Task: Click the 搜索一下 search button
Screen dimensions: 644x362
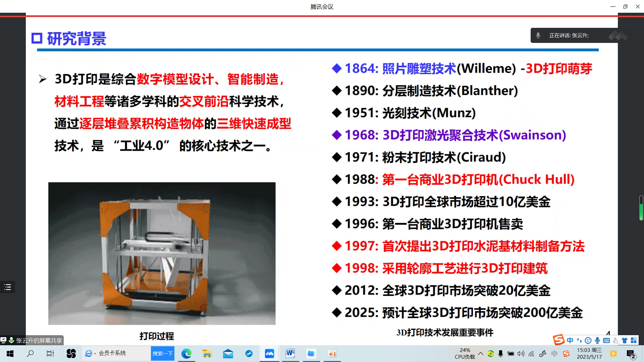Action: [x=163, y=354]
